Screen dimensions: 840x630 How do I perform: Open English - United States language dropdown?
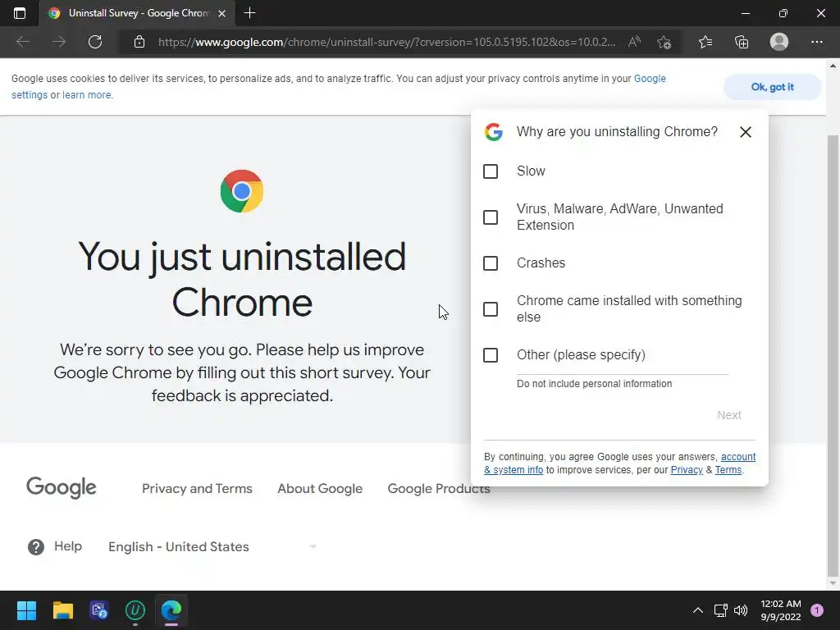click(212, 547)
